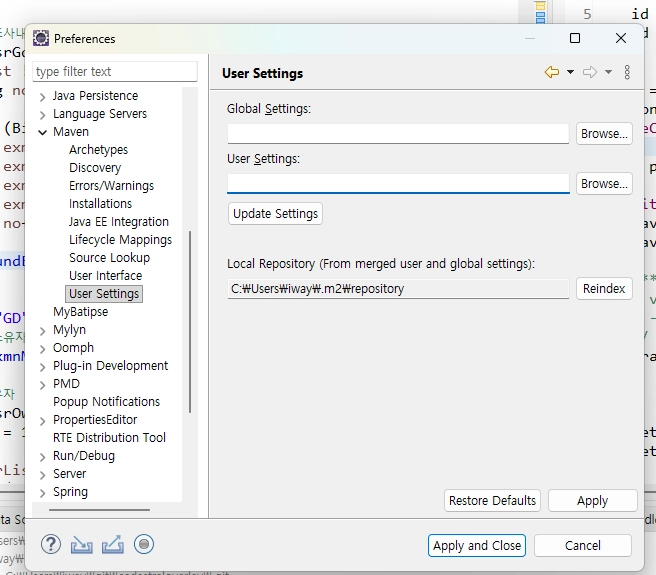This screenshot has width=656, height=575.
Task: Open the three-dot view menu icon
Action: pos(627,72)
